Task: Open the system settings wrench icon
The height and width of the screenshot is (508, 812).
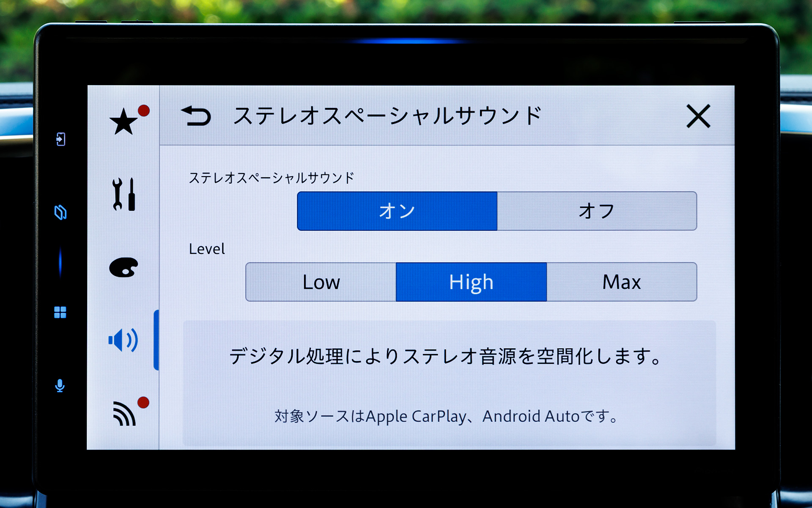Action: pyautogui.click(x=123, y=194)
